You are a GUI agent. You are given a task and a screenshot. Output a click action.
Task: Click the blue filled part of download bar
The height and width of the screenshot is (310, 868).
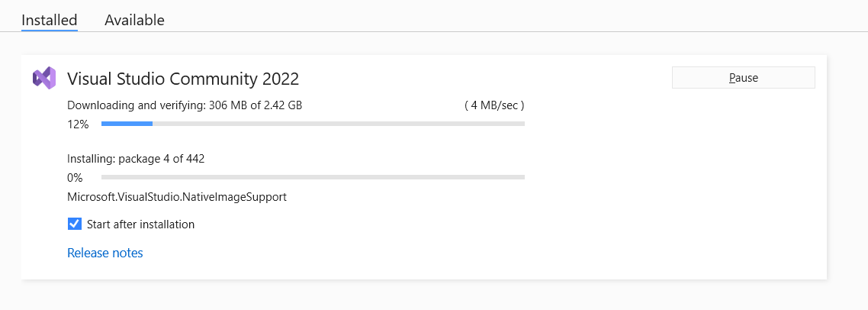coord(127,124)
